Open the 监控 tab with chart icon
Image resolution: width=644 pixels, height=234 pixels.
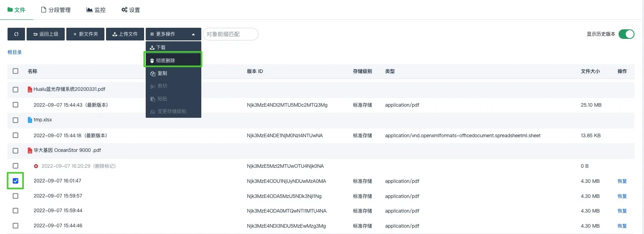[96, 10]
